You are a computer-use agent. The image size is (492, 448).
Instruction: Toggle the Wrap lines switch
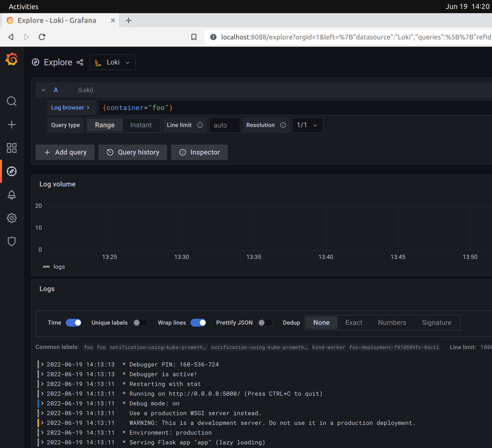click(198, 323)
